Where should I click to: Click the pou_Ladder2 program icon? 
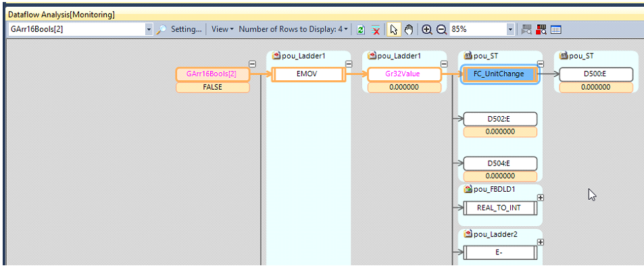click(x=468, y=234)
